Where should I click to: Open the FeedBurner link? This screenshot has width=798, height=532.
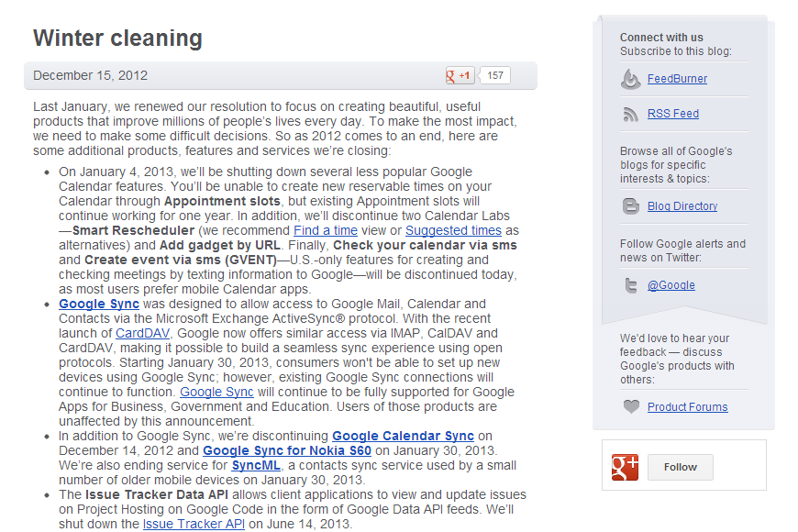[677, 78]
